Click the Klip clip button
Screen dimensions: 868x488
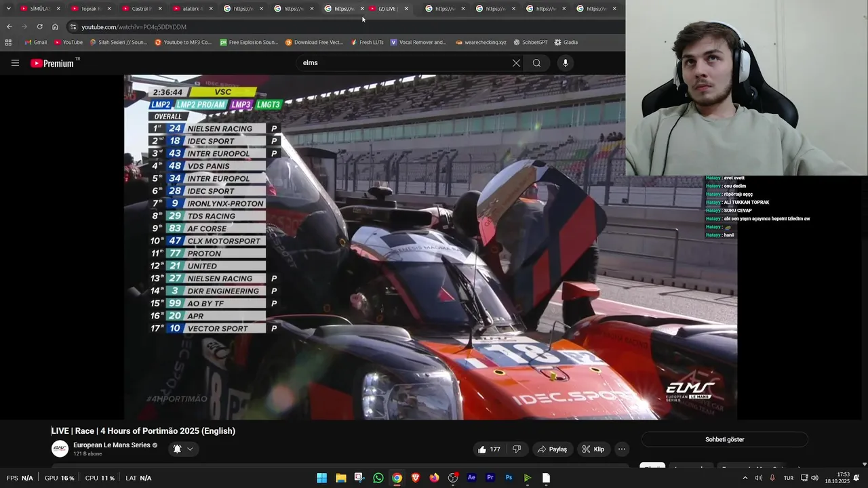593,449
